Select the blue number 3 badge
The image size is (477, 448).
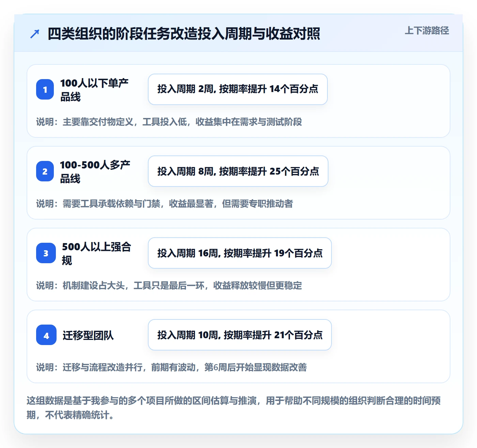click(x=46, y=253)
